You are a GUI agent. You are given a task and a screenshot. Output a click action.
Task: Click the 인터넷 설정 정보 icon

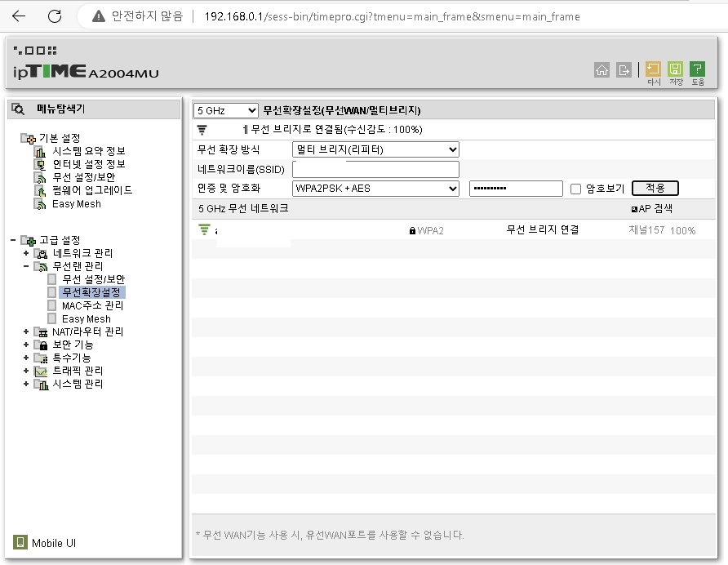(x=40, y=164)
